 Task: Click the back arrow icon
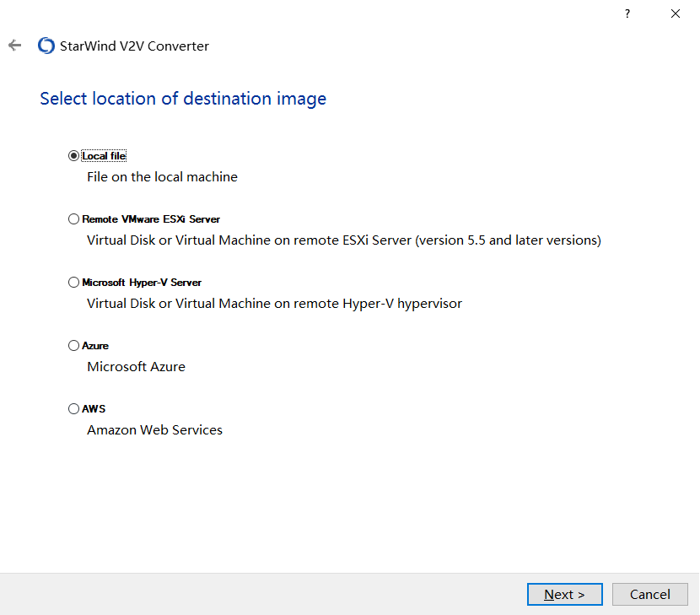[x=14, y=46]
